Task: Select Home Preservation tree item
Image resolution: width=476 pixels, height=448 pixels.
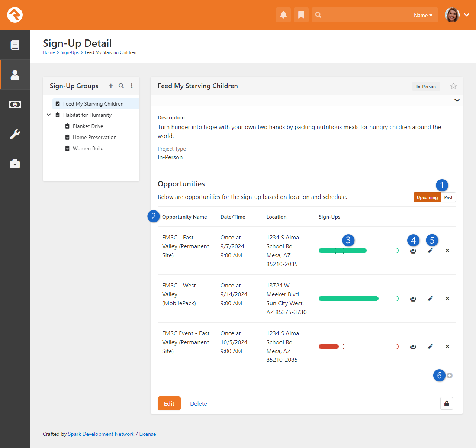Action: 94,137
